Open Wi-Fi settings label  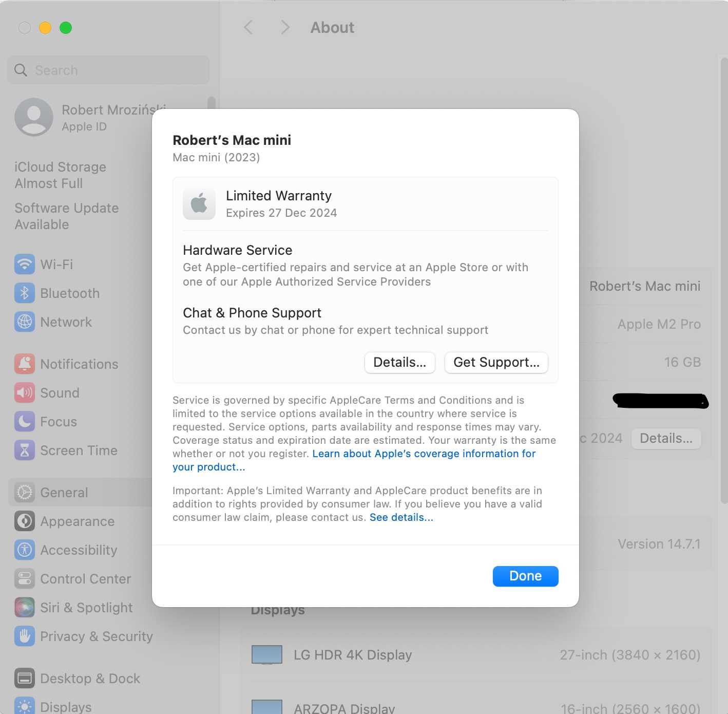[56, 265]
